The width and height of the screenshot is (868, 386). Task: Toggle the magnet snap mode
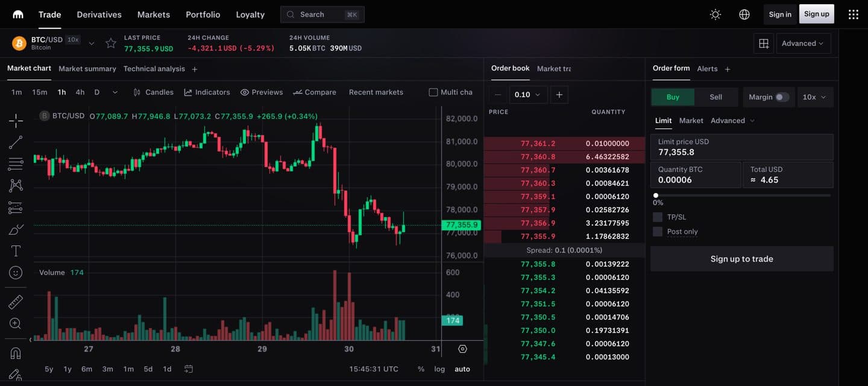coord(16,353)
